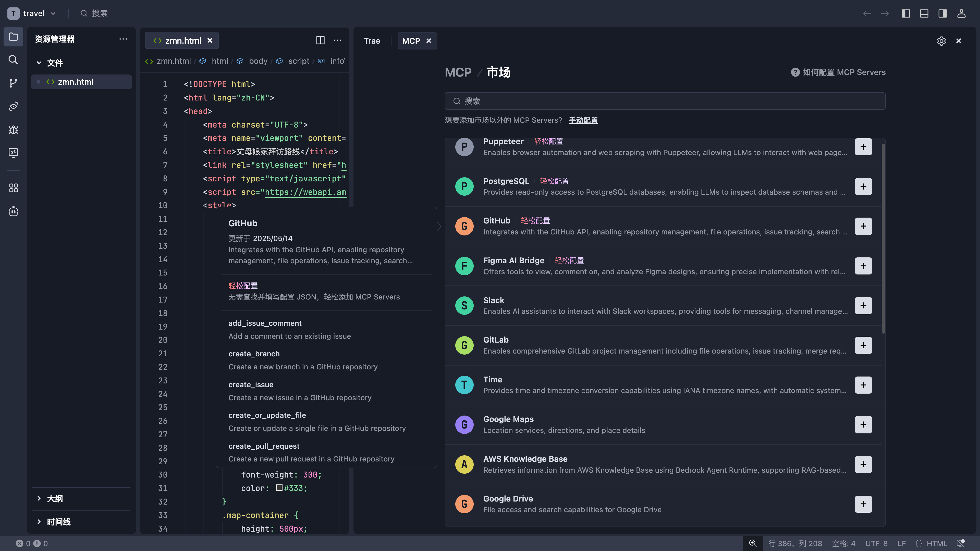This screenshot has width=980, height=551.
Task: Open the Source Control branch icon
Action: pyautogui.click(x=13, y=83)
